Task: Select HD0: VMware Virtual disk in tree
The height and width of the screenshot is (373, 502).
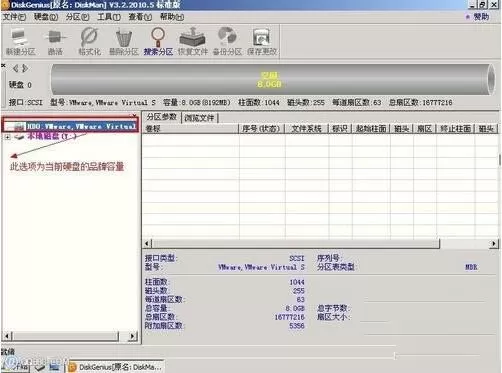Action: (81, 126)
